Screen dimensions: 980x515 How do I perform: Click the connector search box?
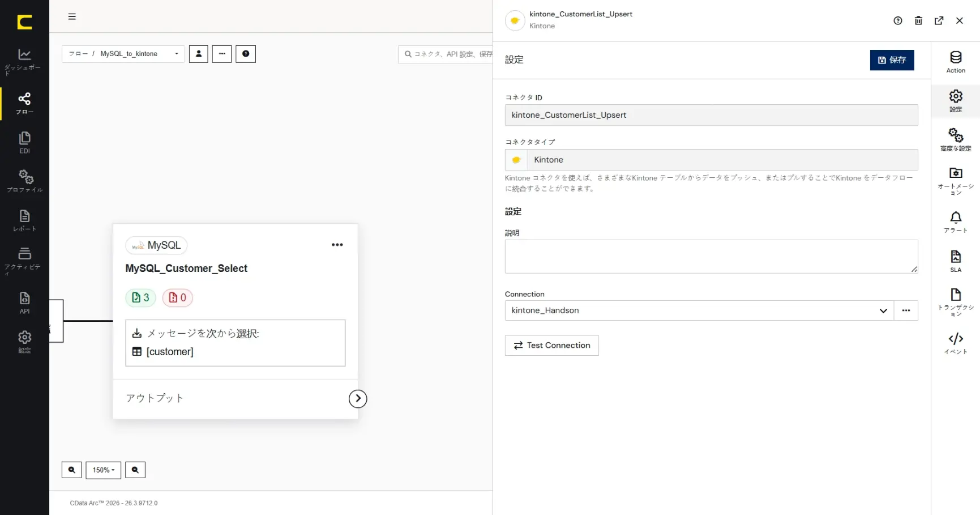pyautogui.click(x=446, y=54)
